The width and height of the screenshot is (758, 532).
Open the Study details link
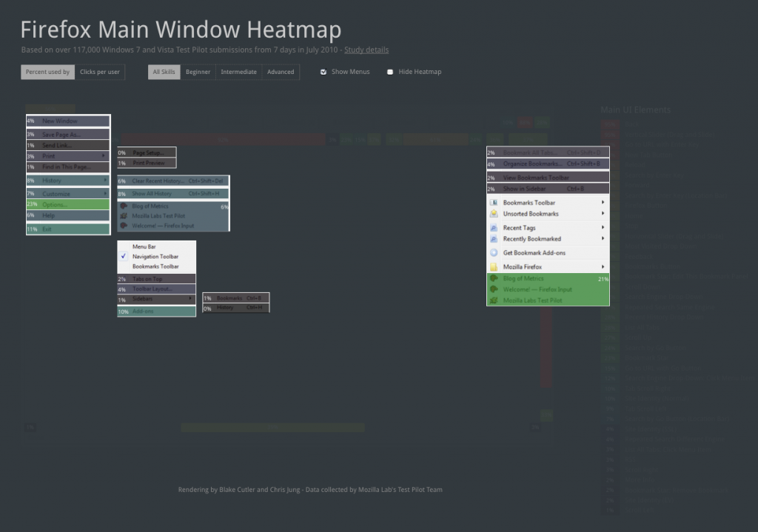pyautogui.click(x=366, y=50)
